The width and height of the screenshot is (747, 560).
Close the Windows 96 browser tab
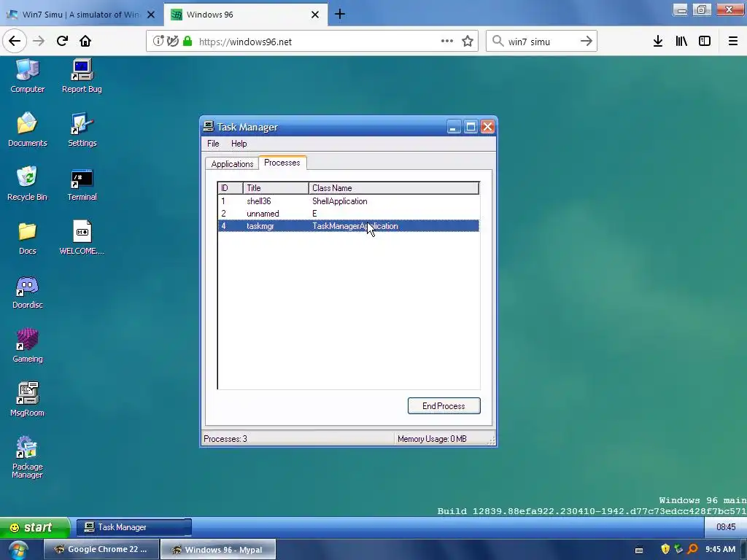click(x=315, y=15)
